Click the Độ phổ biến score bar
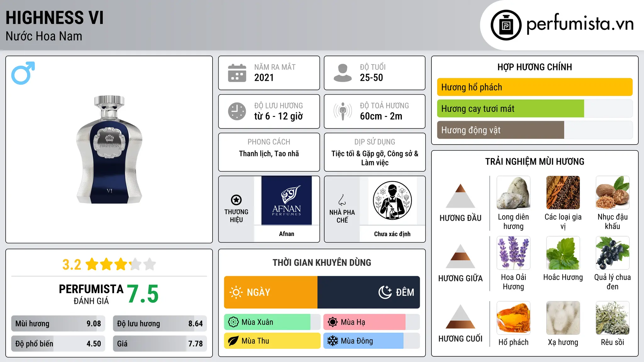 58,343
